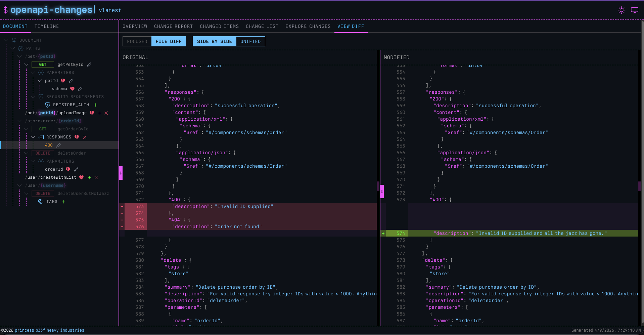The height and width of the screenshot is (335, 644).
Task: Switch diff mode to FOCUSED
Action: tap(137, 41)
